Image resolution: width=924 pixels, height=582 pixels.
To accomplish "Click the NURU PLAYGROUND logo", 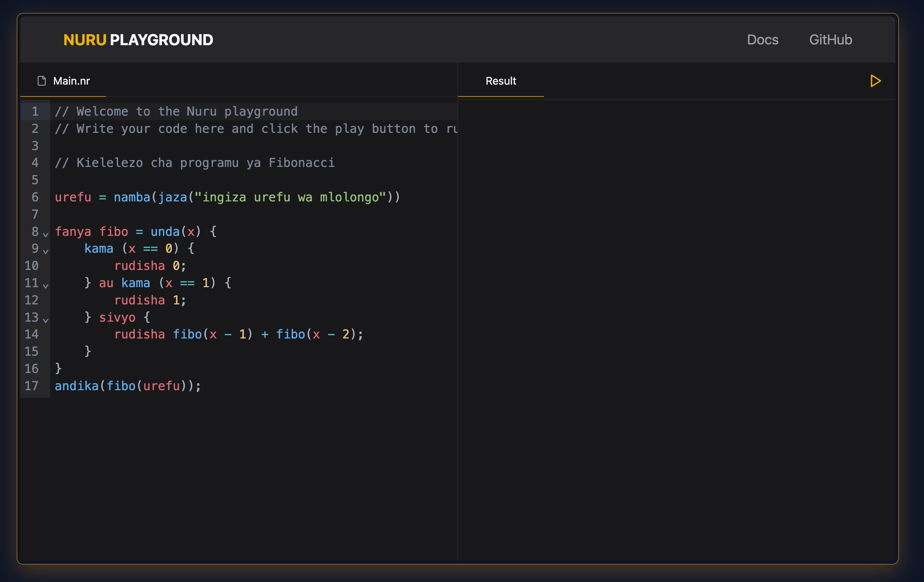I will 138,40.
